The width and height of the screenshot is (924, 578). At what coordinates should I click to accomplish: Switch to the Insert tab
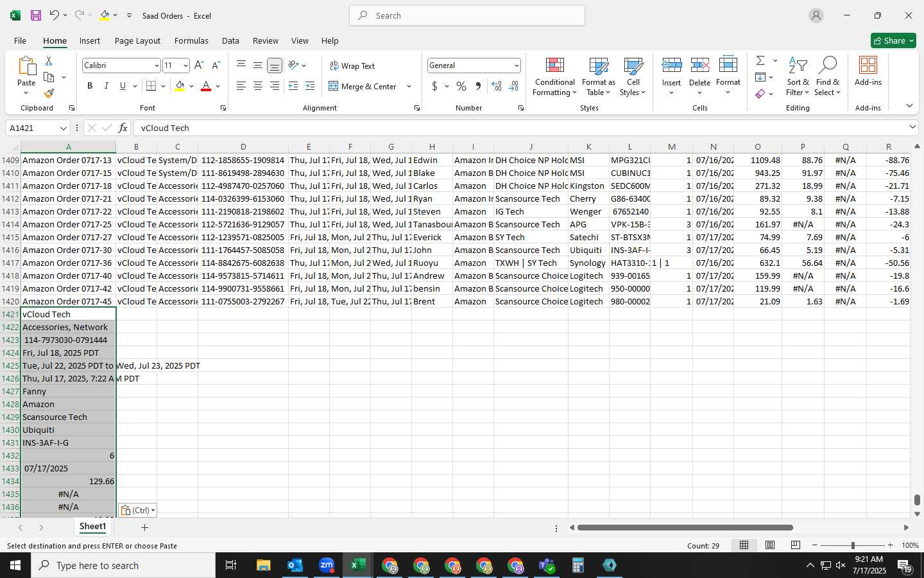click(90, 40)
